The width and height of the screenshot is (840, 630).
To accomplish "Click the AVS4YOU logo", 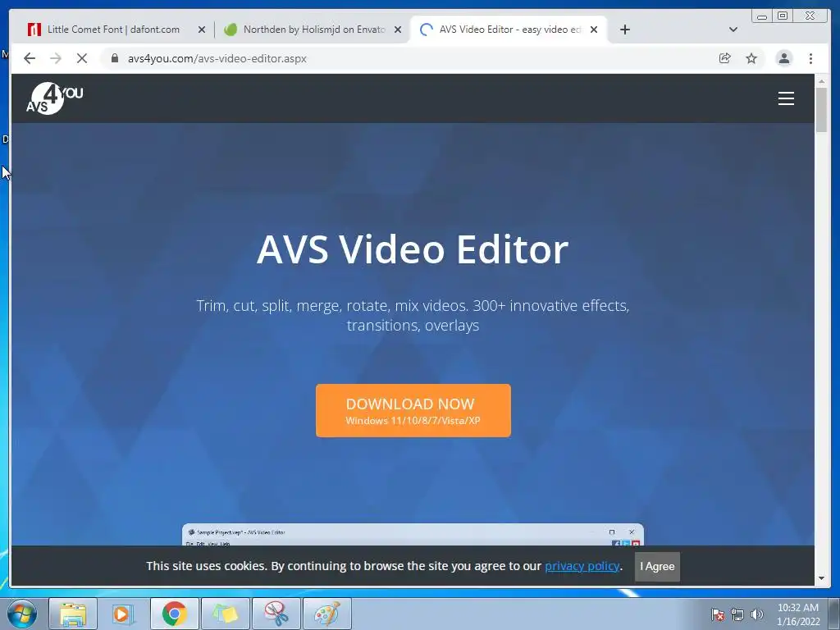I will (x=55, y=98).
